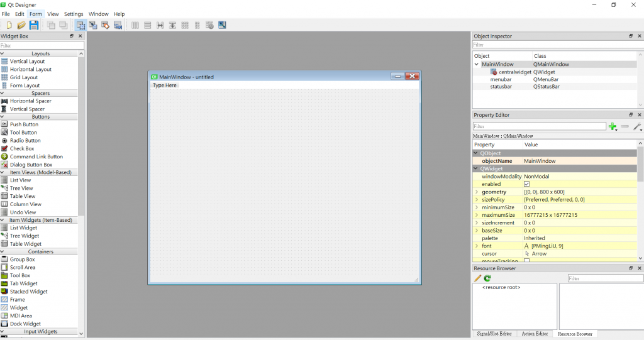
Task: Select the <resource root> item
Action: (x=501, y=287)
